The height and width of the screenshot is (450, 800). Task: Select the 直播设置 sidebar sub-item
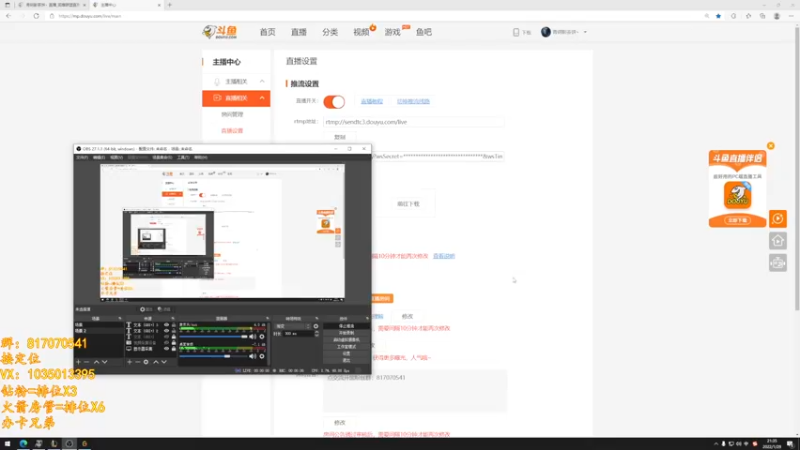tap(232, 131)
